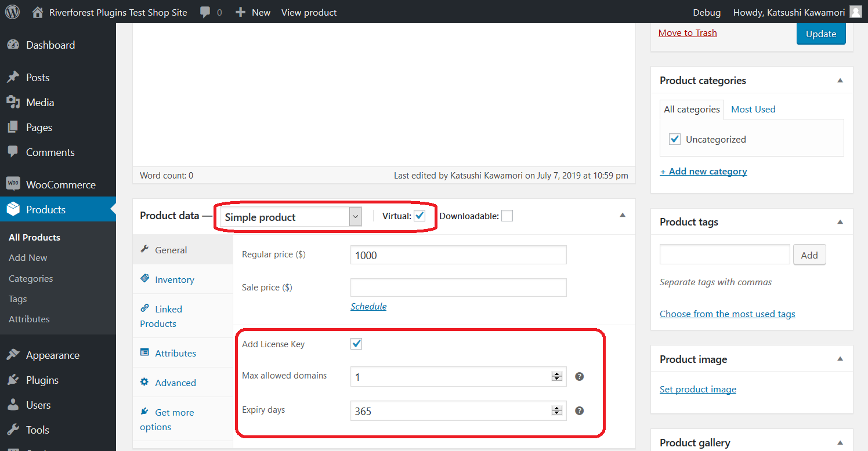Collapse the Product categories panel
Viewport: 868px width, 451px height.
(840, 81)
